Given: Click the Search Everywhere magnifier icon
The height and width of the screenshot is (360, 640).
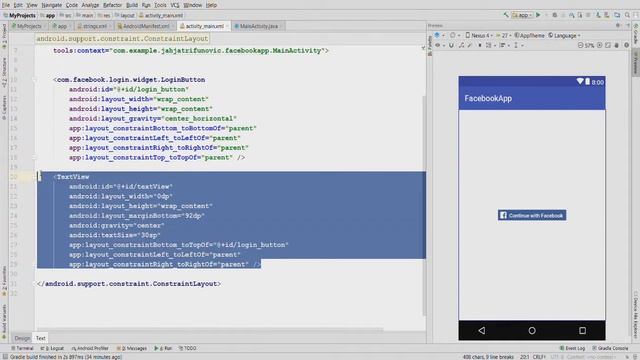Looking at the screenshot, I should tap(627, 15).
